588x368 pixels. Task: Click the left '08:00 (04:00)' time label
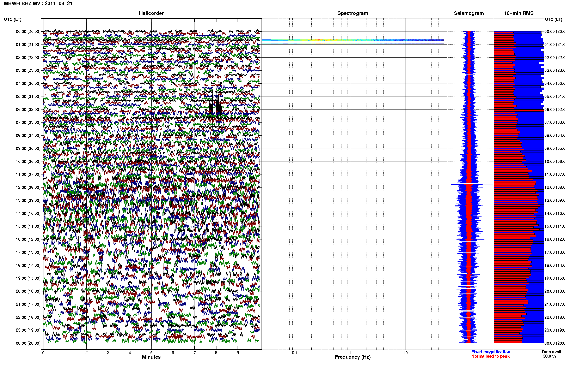[x=28, y=135]
